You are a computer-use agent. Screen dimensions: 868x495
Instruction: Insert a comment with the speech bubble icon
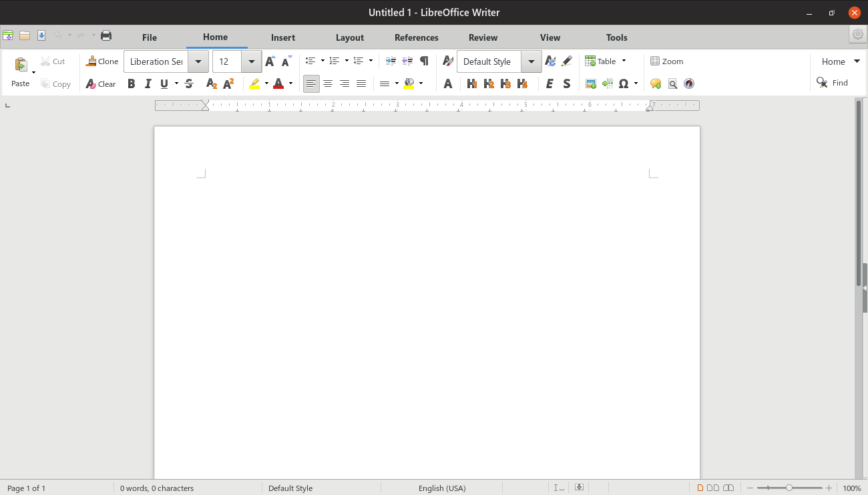pos(656,84)
